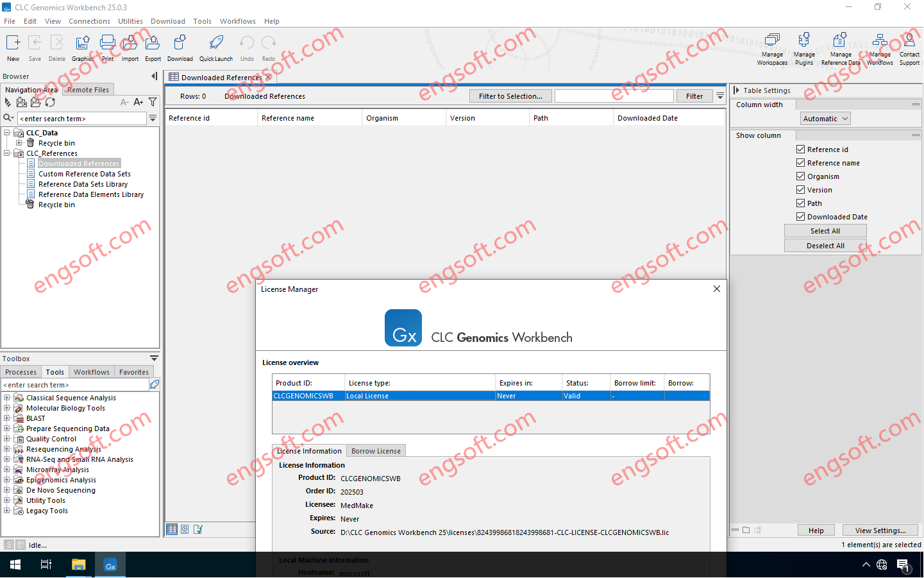Expand BLAST tools folder
The height and width of the screenshot is (578, 924).
click(7, 418)
